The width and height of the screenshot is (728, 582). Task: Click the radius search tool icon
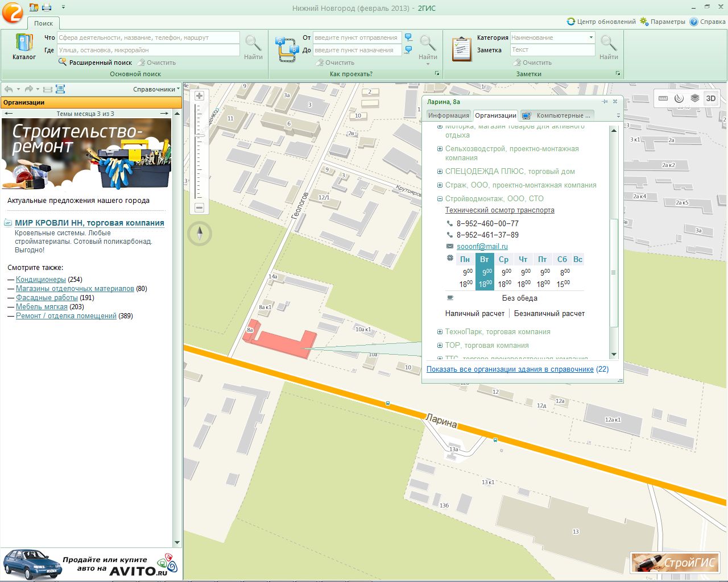pos(679,98)
